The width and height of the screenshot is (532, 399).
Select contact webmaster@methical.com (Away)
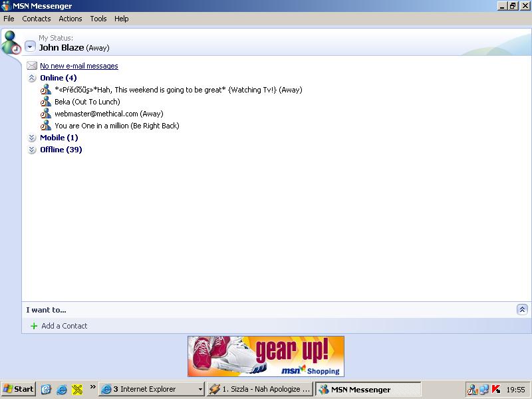(109, 114)
